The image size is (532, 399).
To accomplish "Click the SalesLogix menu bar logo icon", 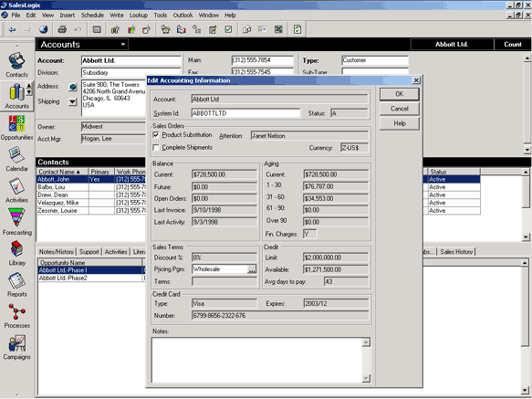I will tap(5, 15).
